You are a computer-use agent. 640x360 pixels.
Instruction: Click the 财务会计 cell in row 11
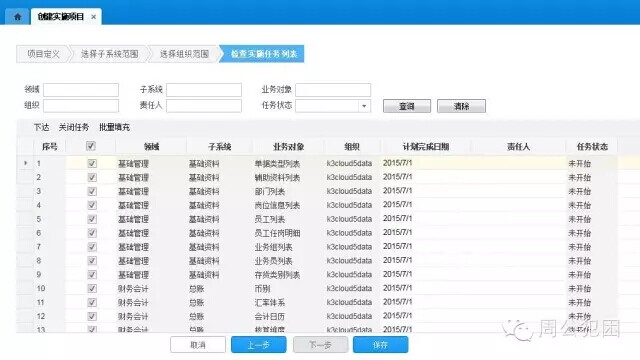point(133,302)
